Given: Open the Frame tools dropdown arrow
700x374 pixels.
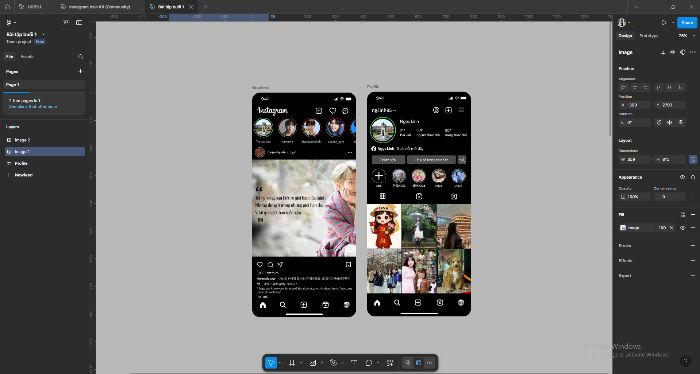Looking at the screenshot, I should pos(300,363).
